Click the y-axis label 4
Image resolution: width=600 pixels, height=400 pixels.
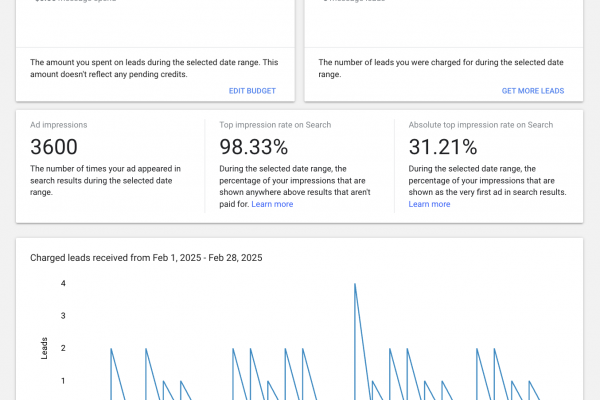pos(62,284)
